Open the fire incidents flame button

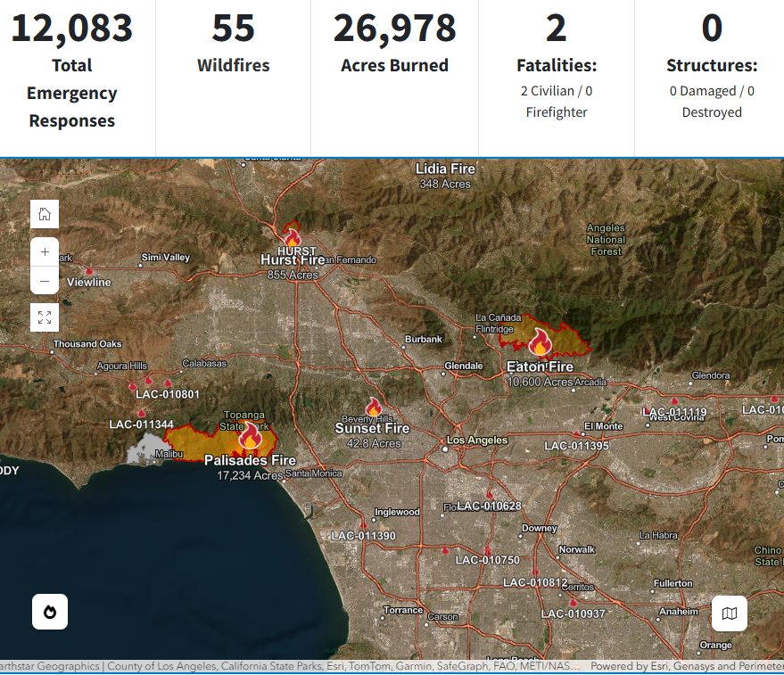(x=50, y=612)
